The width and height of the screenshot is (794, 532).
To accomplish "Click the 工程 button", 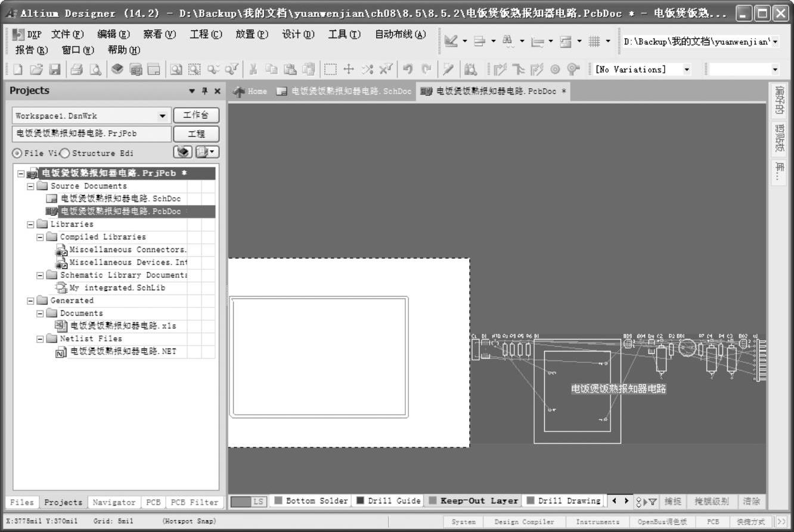I will pyautogui.click(x=196, y=134).
